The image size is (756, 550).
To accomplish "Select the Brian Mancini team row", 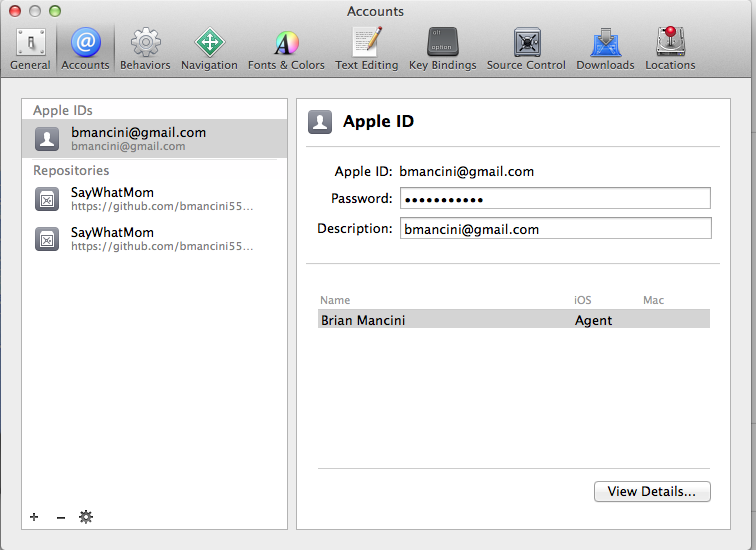I will (x=513, y=320).
